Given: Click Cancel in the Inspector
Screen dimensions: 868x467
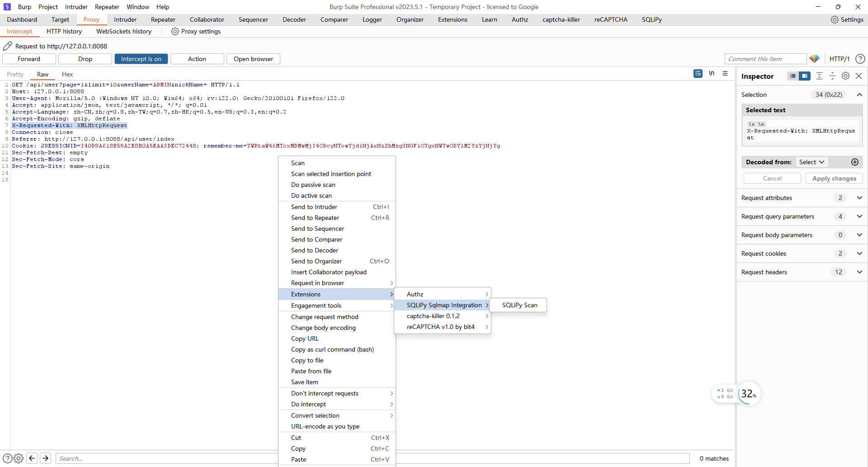Looking at the screenshot, I should [x=772, y=178].
